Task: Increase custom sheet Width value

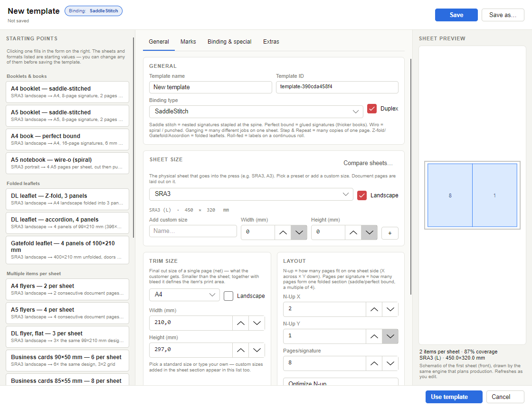Action: click(x=283, y=232)
